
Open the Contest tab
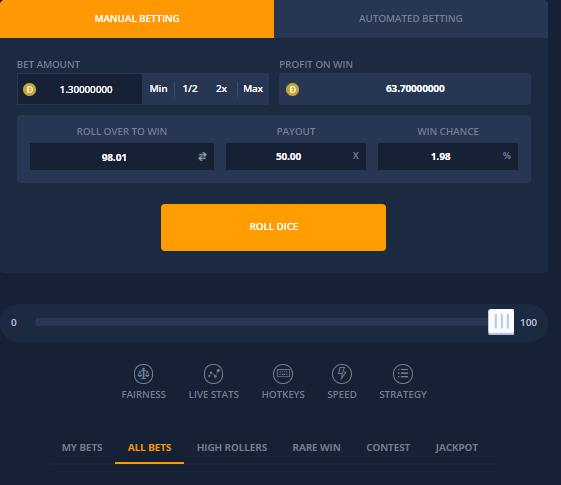(x=388, y=447)
